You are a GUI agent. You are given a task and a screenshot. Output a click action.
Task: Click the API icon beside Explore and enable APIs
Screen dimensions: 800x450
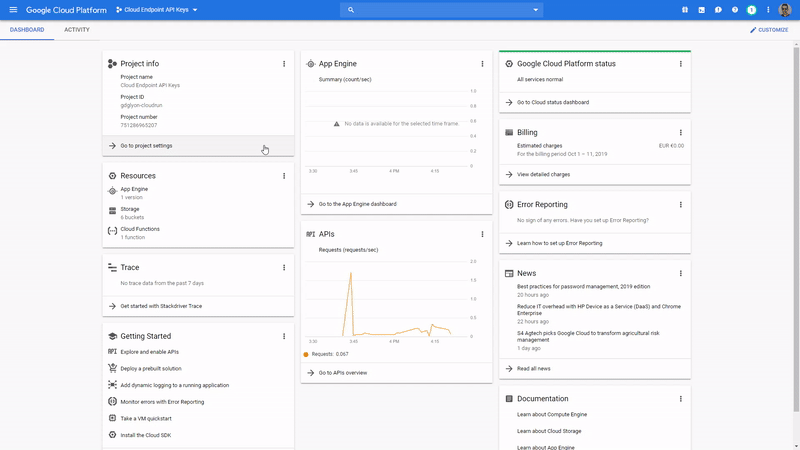point(112,352)
